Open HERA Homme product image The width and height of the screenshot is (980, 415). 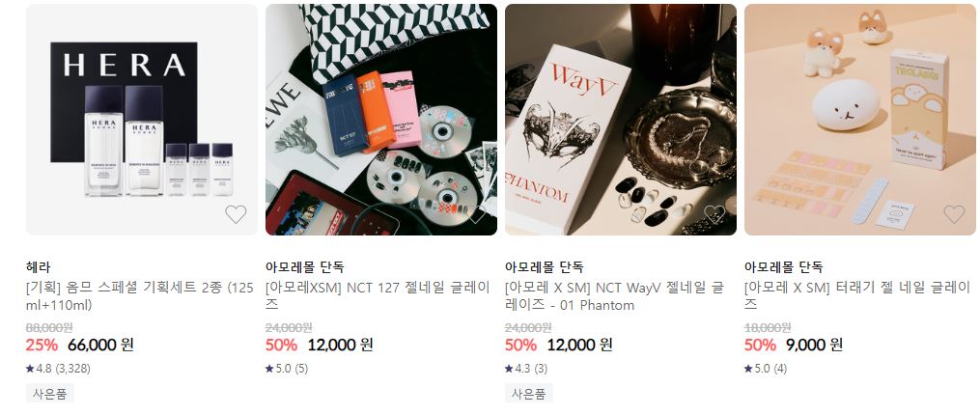tap(142, 120)
